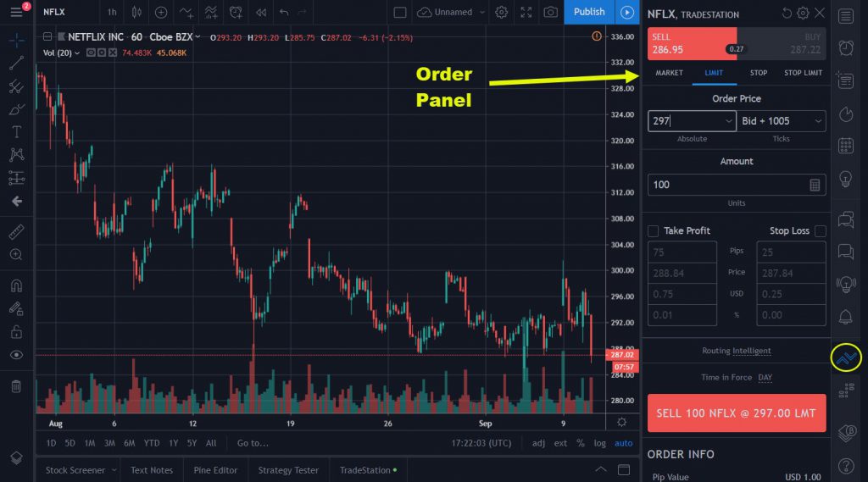Open the alarm clock alerts panel
This screenshot has height=482, width=868.
coord(845,47)
